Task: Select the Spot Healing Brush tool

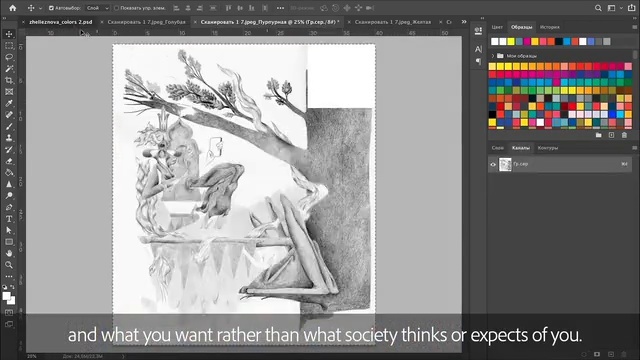Action: pyautogui.click(x=9, y=115)
